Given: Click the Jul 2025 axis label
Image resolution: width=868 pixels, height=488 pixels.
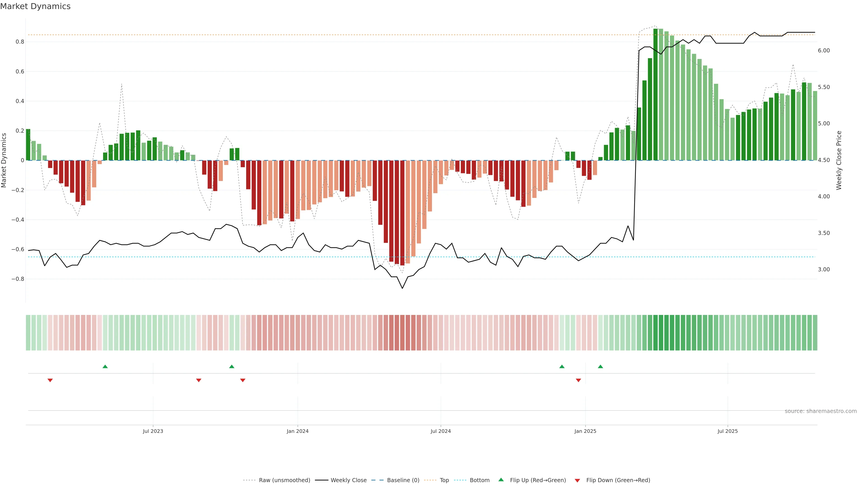Looking at the screenshot, I should click(727, 431).
